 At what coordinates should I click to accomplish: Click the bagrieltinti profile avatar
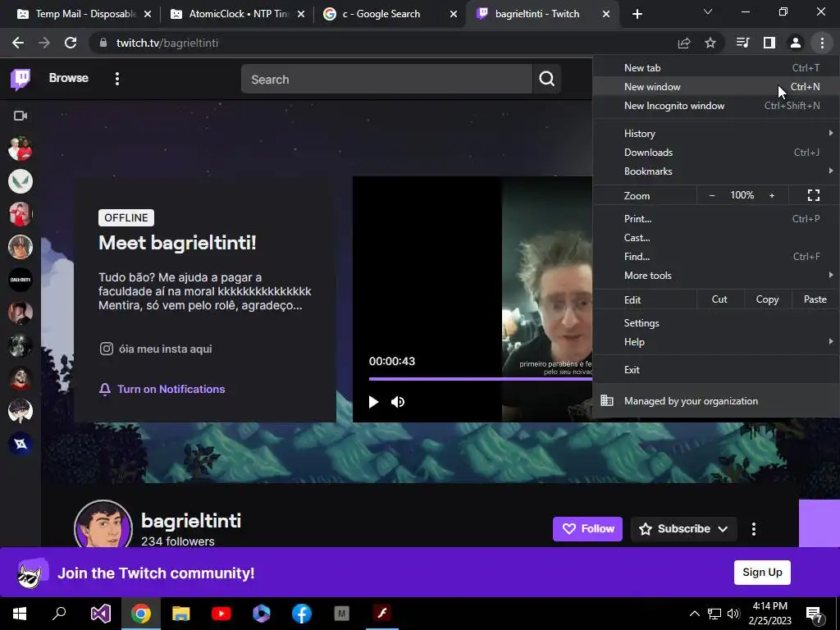click(103, 525)
